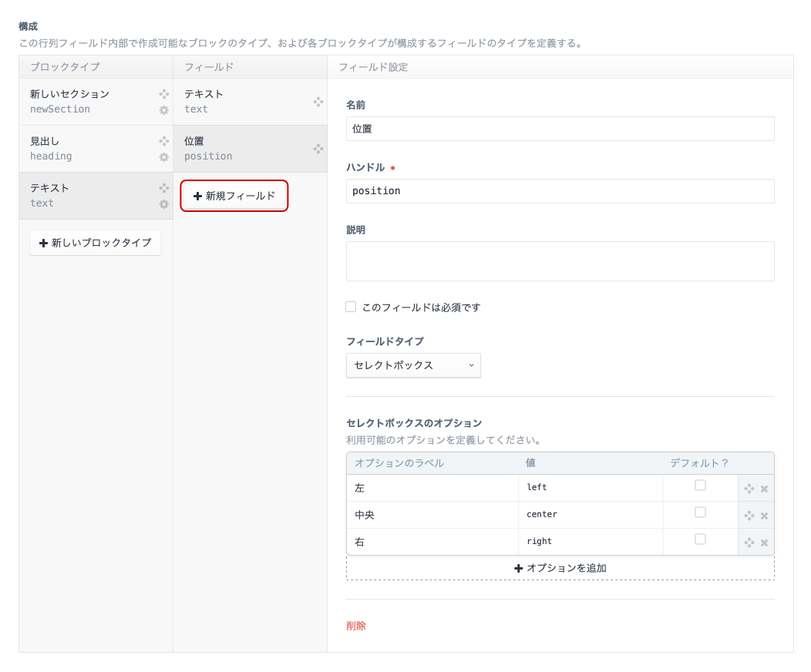Open the フィールドタイプ dropdown

click(413, 365)
